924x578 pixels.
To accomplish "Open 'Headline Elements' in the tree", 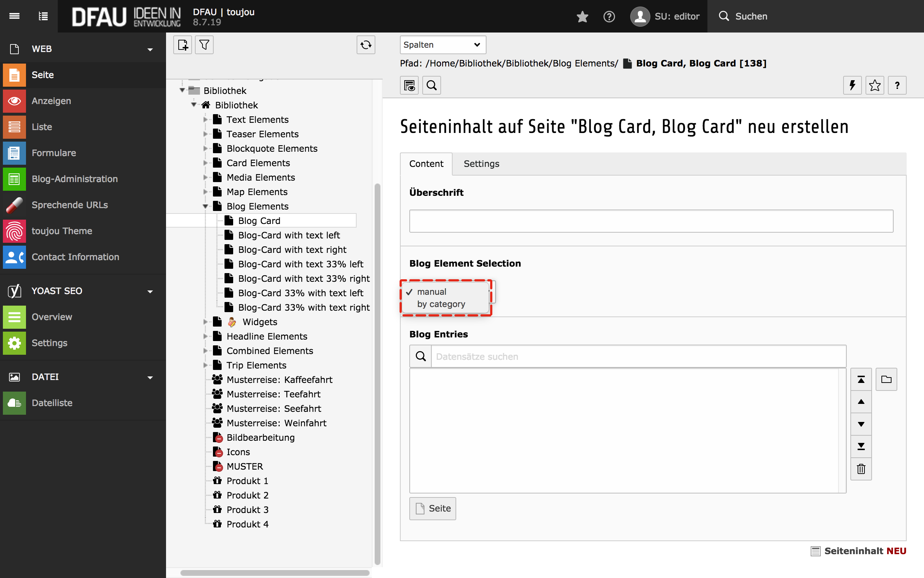I will 267,336.
